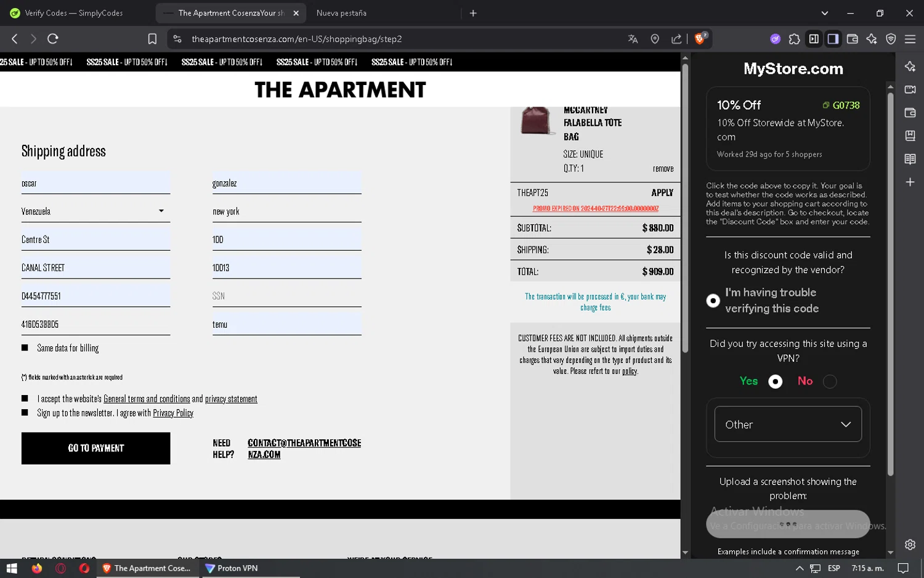Click the location permission icon
The width and height of the screenshot is (924, 578).
click(x=655, y=39)
